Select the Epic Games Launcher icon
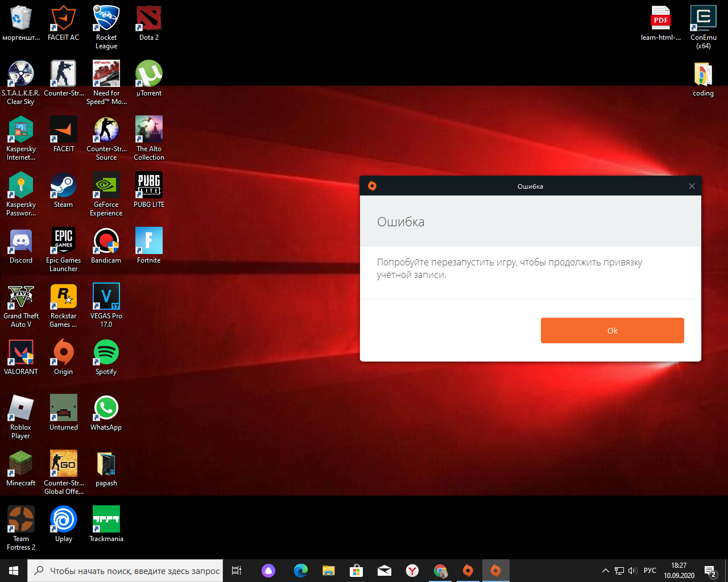Image resolution: width=728 pixels, height=582 pixels. 63,250
